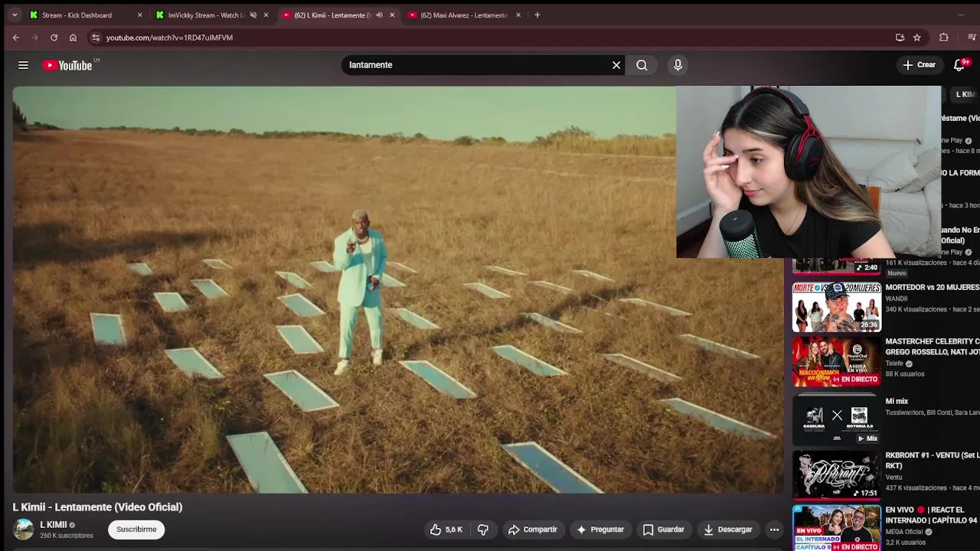Dislike the video with thumbs down
The height and width of the screenshot is (551, 980).
(x=483, y=530)
